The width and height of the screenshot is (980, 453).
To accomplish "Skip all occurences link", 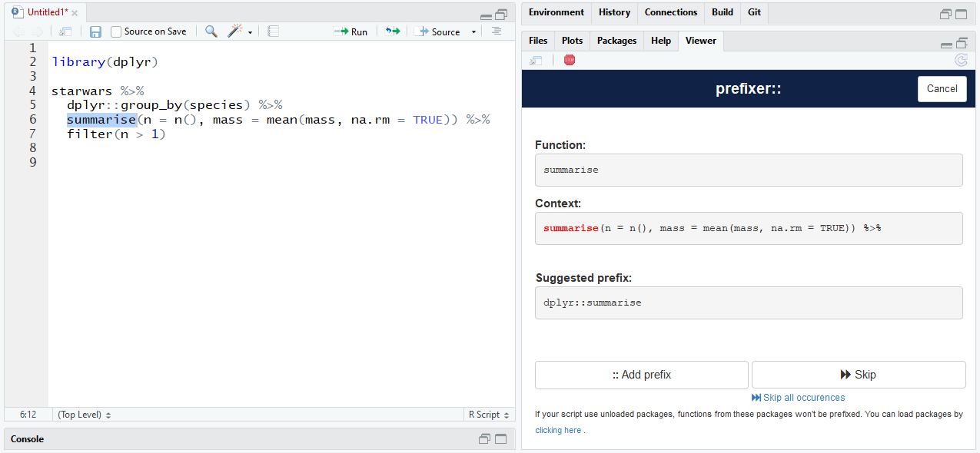I will tap(798, 398).
